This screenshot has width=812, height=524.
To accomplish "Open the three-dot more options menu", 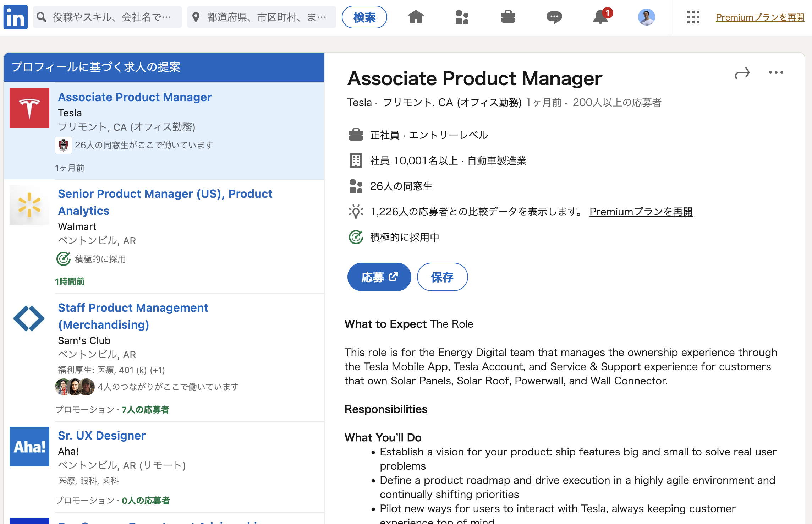I will 776,72.
